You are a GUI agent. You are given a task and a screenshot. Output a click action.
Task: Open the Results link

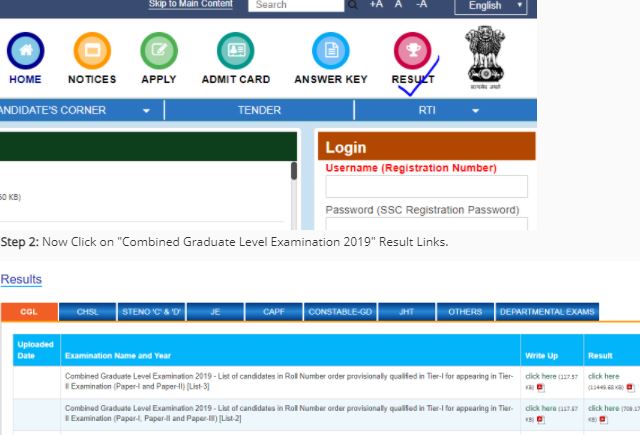coord(21,280)
